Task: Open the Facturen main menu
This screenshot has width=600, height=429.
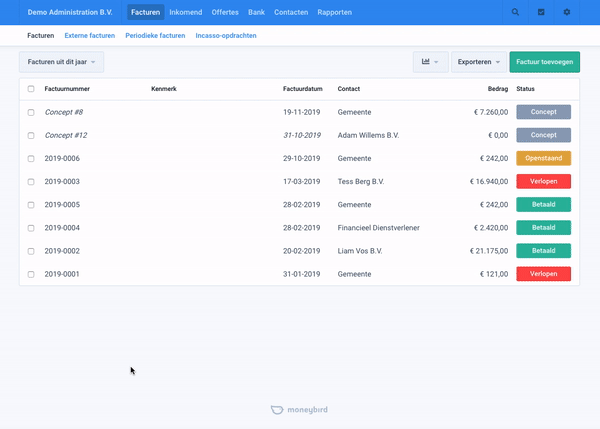Action: [145, 12]
